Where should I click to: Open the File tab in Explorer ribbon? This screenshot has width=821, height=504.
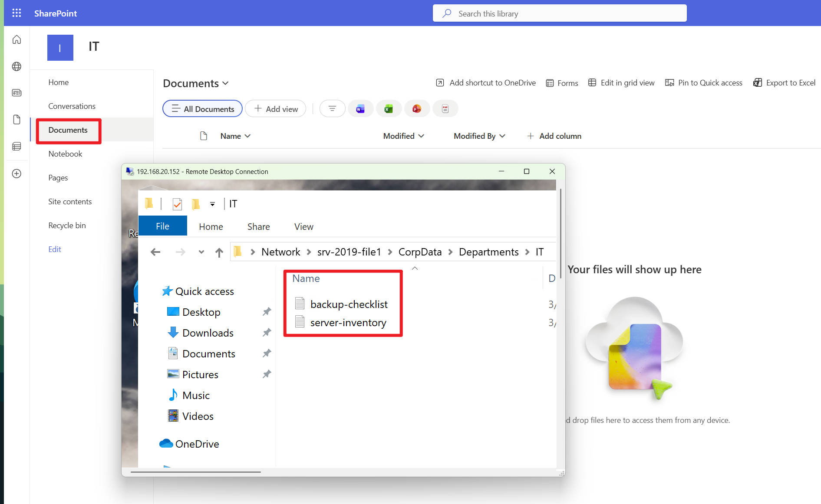click(x=162, y=226)
